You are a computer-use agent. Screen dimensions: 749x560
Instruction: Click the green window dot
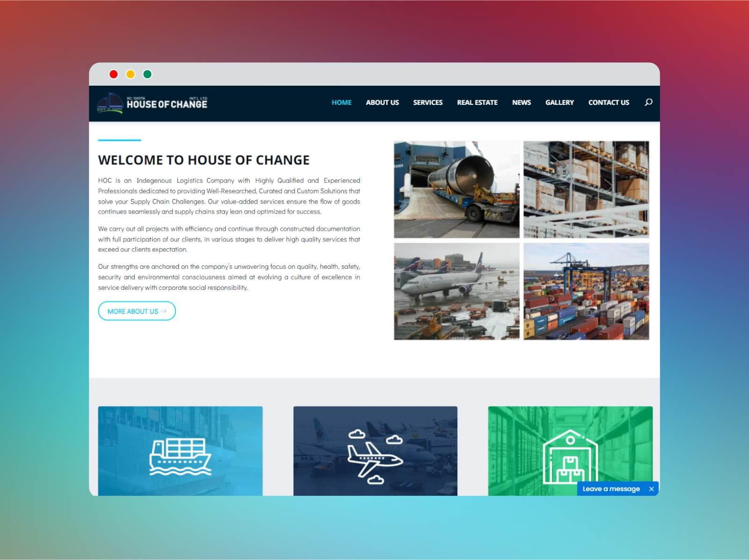[x=147, y=74]
